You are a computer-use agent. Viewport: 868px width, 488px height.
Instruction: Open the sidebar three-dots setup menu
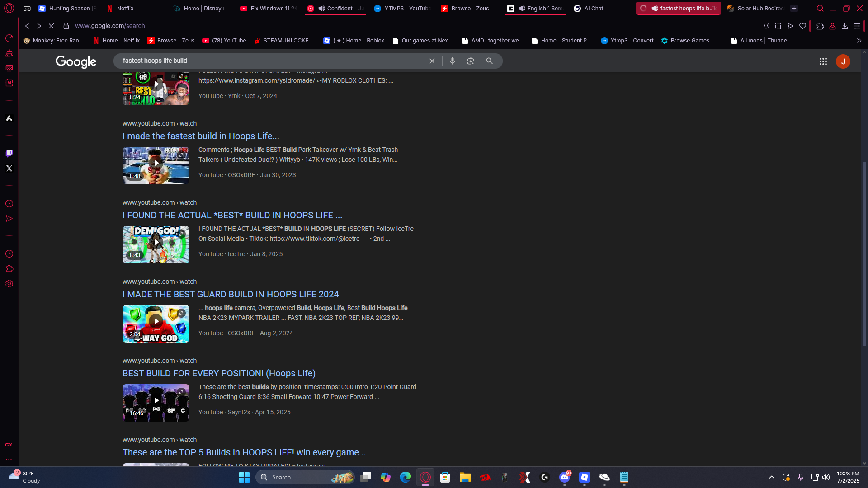(9, 460)
